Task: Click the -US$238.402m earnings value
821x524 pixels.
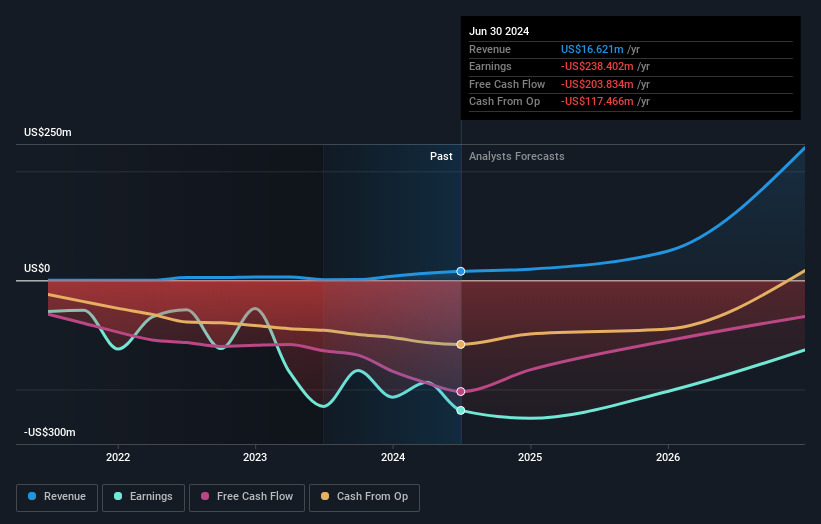Action: (x=597, y=66)
